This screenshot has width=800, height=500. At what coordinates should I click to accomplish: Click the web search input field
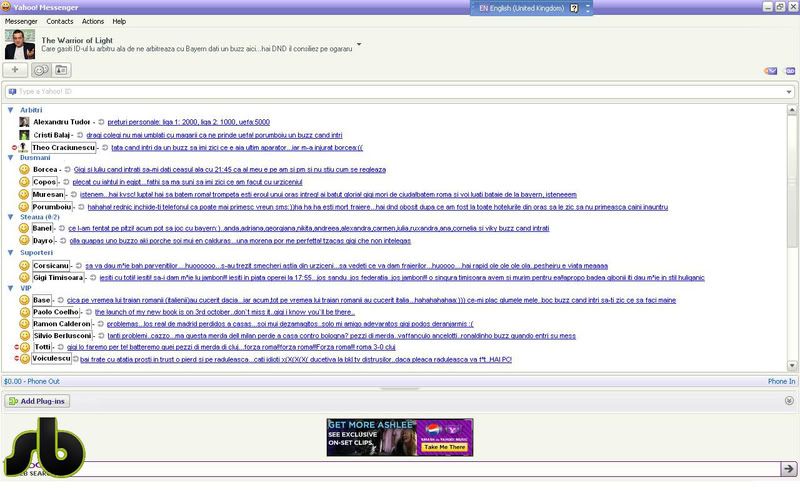pos(431,468)
